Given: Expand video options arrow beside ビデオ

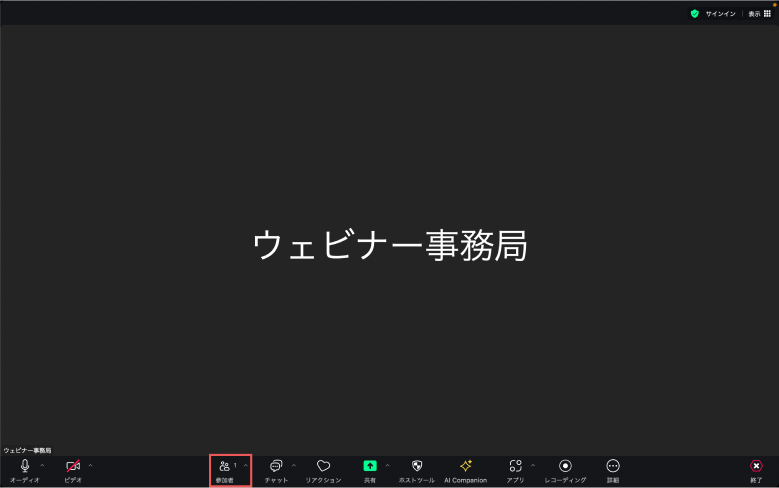Looking at the screenshot, I should tap(90, 465).
